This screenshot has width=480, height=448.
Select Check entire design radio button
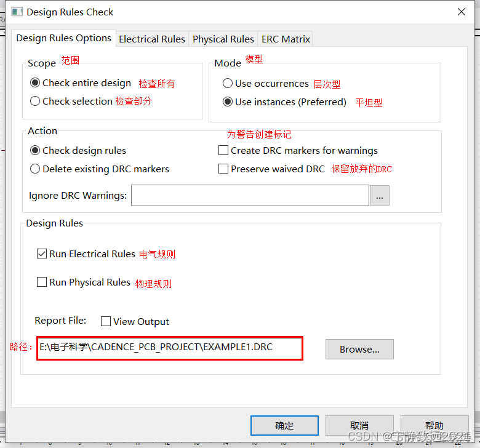coord(35,82)
